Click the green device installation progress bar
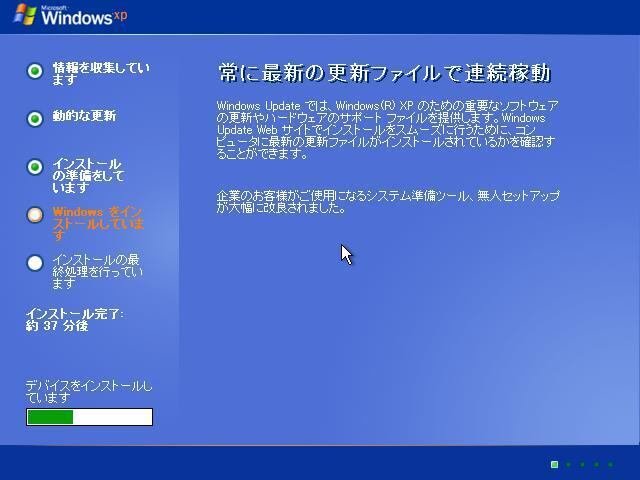 [89, 417]
